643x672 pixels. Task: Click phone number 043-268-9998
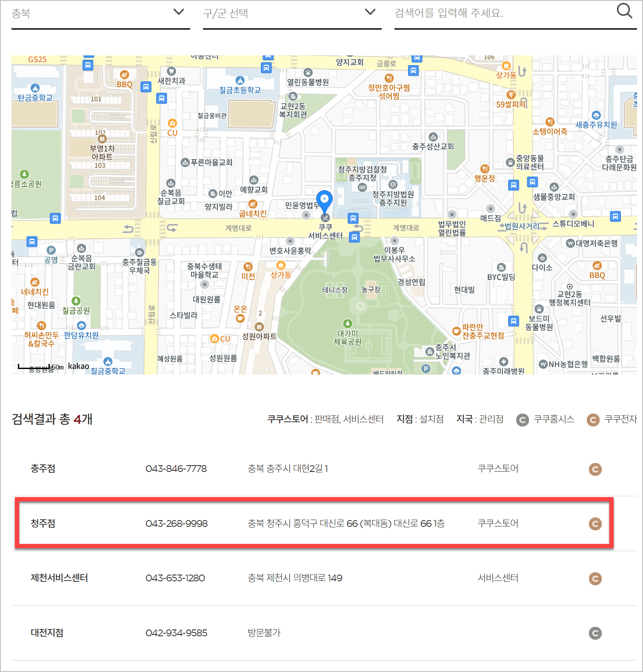tap(177, 523)
